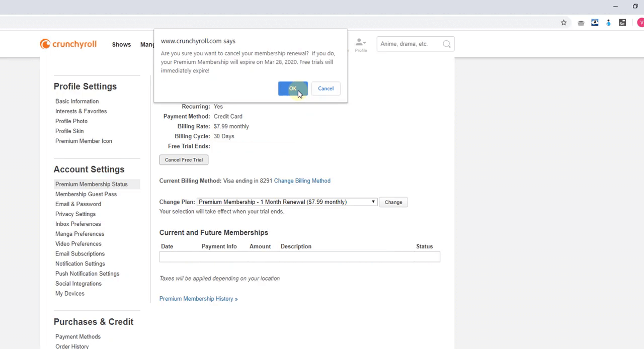This screenshot has height=349, width=644.
Task: Open Order History
Action: point(72,346)
